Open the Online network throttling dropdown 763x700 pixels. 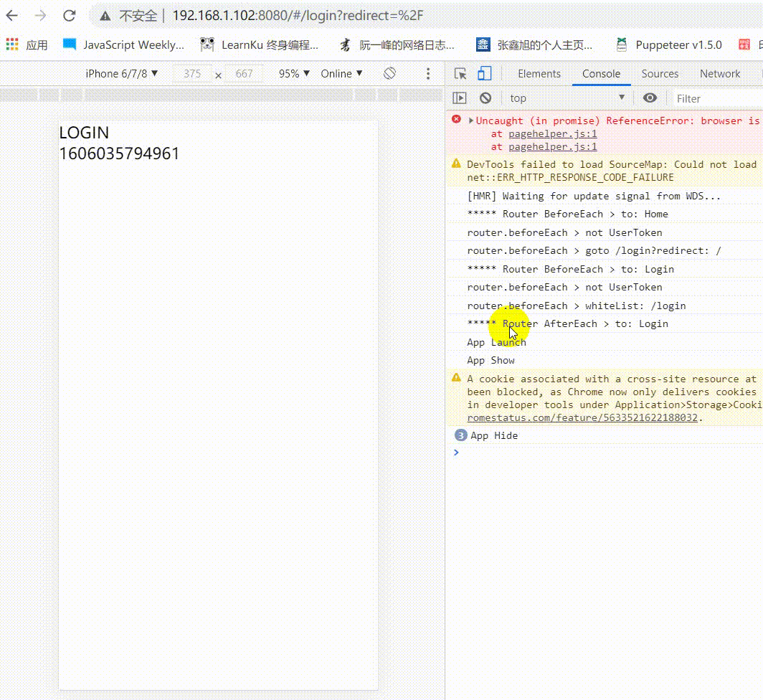341,73
